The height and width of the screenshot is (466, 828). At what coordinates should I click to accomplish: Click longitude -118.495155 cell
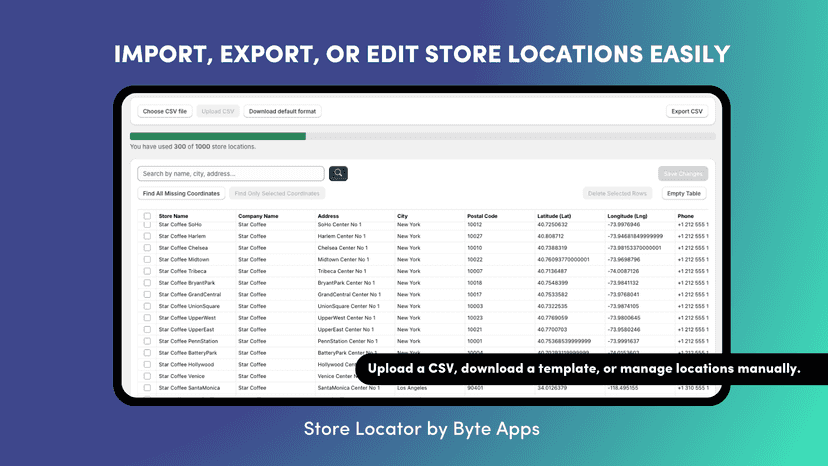point(623,388)
